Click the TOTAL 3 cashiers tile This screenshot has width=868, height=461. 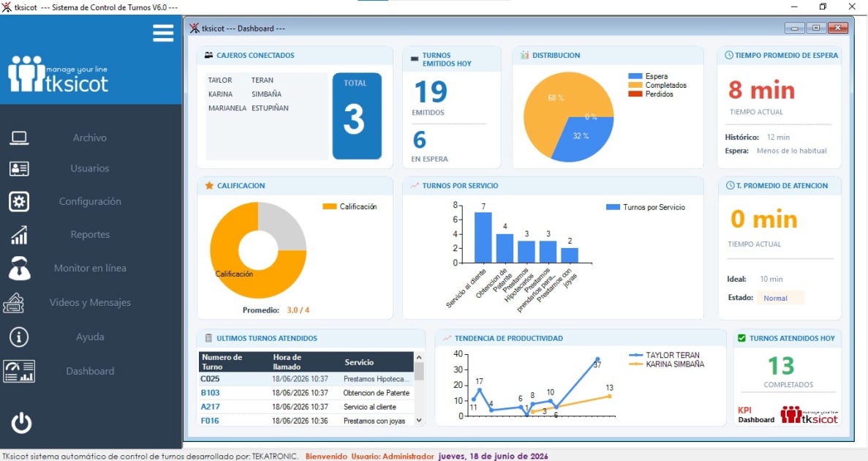[x=357, y=116]
